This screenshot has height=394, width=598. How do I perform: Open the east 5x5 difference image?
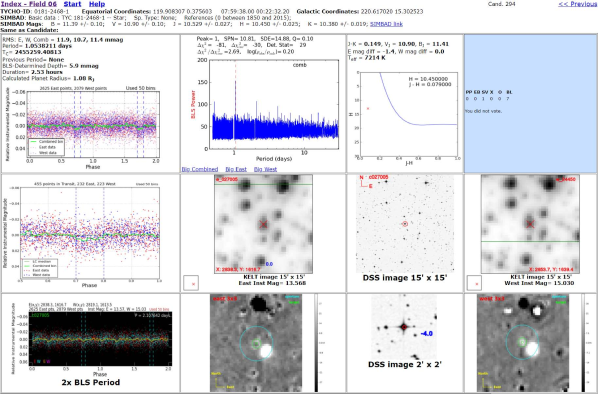click(256, 343)
